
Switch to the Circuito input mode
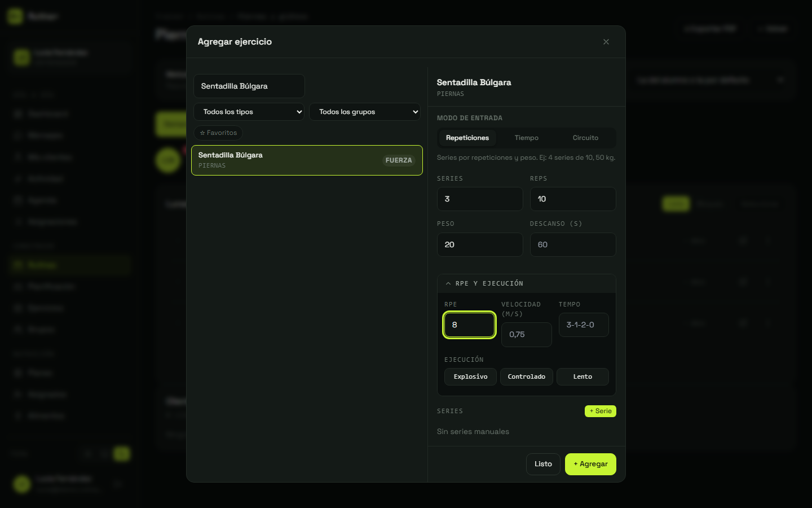click(585, 138)
